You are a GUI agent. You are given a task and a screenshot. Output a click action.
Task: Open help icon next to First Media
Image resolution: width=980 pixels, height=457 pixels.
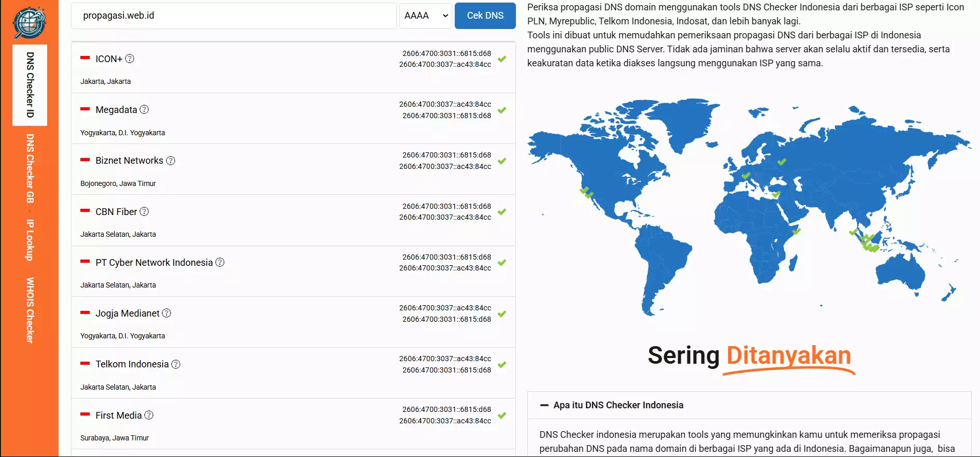pos(149,415)
